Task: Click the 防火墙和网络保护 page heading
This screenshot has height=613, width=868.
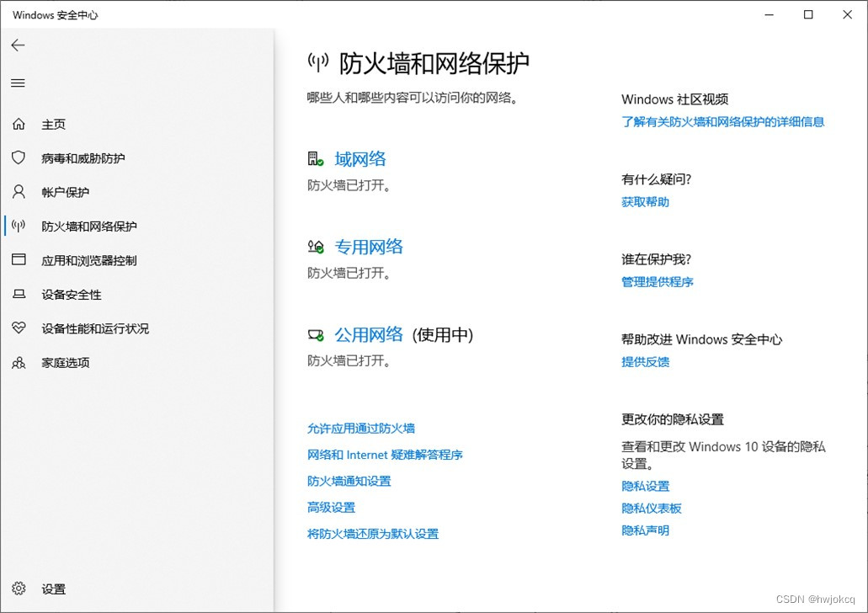Action: pos(434,63)
